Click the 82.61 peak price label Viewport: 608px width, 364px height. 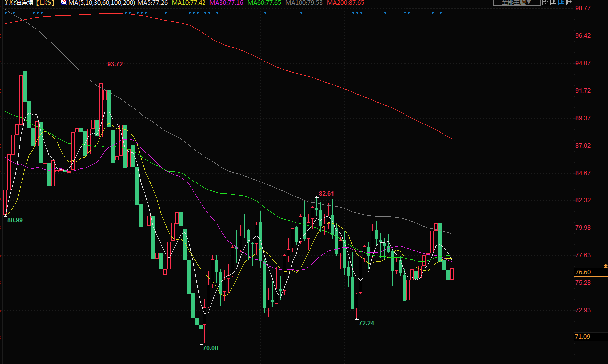[x=326, y=194]
